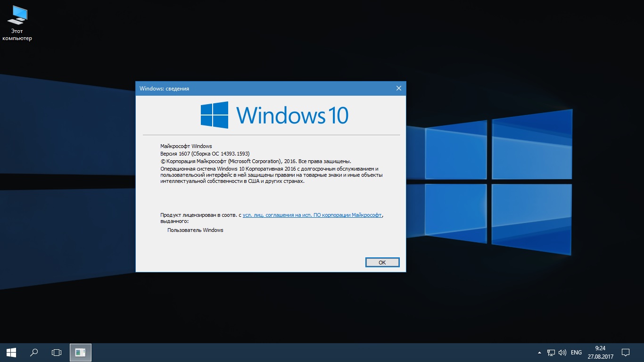The width and height of the screenshot is (644, 362).
Task: Open the Этот компьютер desktop icon
Action: click(17, 23)
